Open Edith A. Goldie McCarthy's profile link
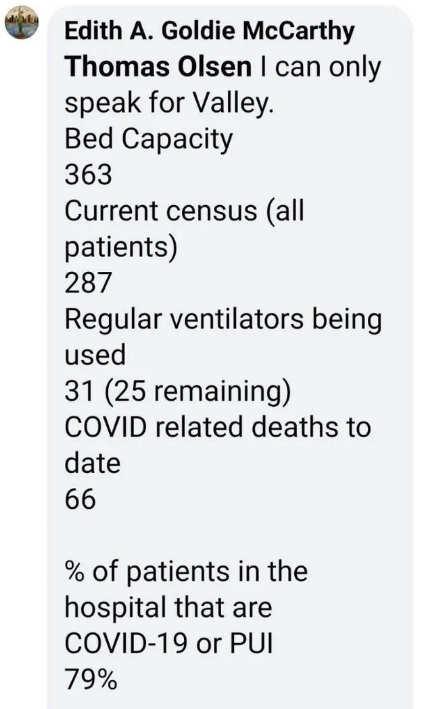The image size is (425, 709). coord(209,32)
